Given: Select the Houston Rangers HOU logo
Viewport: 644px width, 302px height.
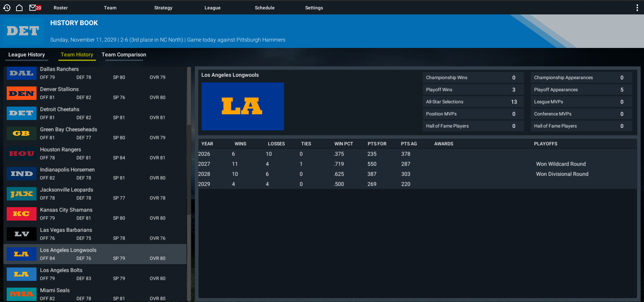Looking at the screenshot, I should [21, 154].
